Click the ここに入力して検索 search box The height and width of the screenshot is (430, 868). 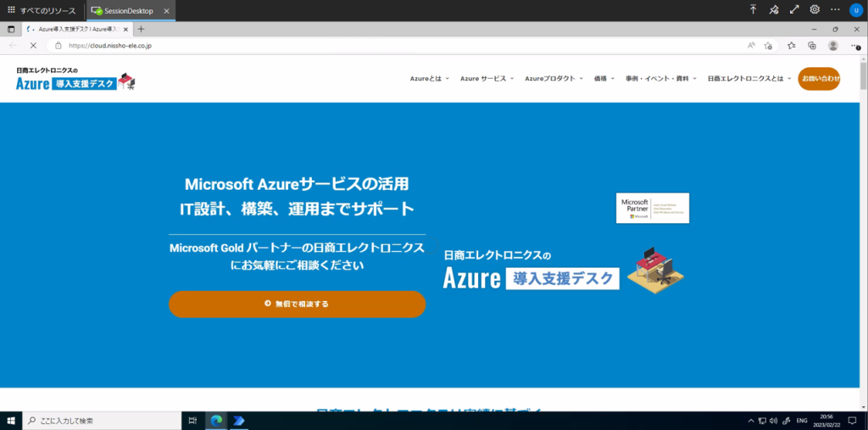(102, 421)
